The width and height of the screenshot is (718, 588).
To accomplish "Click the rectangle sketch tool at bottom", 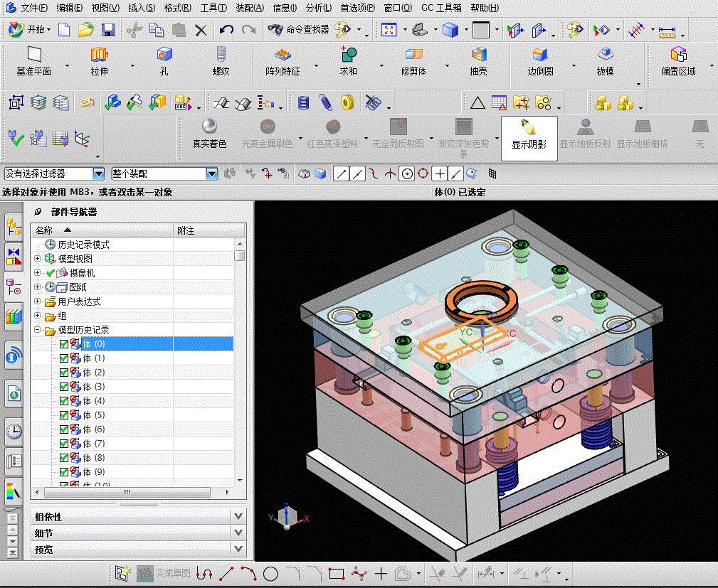I will [337, 573].
